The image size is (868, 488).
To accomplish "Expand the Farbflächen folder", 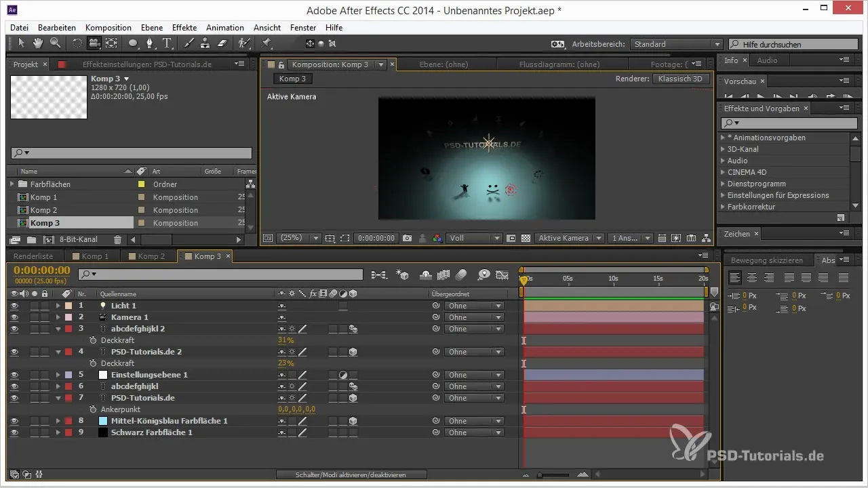I will click(12, 184).
